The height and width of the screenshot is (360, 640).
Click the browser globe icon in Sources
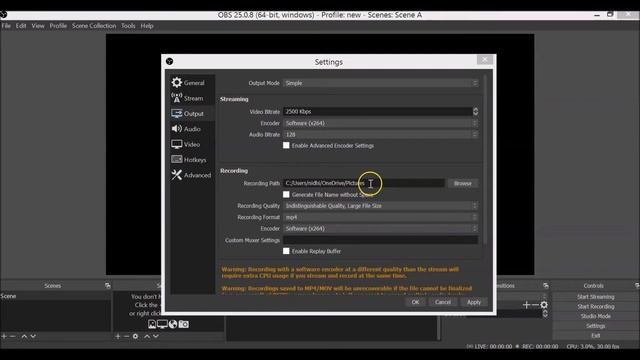point(173,324)
